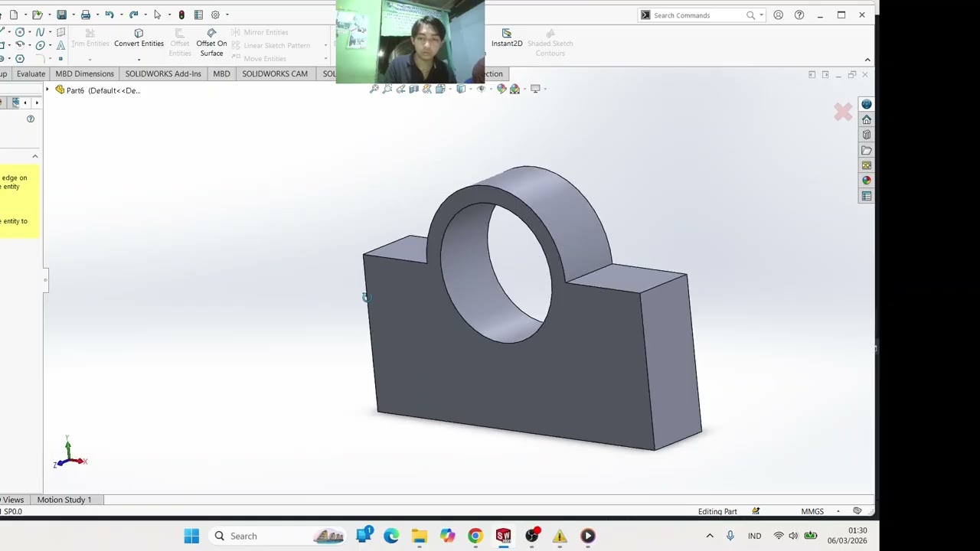Open Microsoft Edge from the taskbar
Image resolution: width=980 pixels, height=551 pixels.
click(391, 536)
